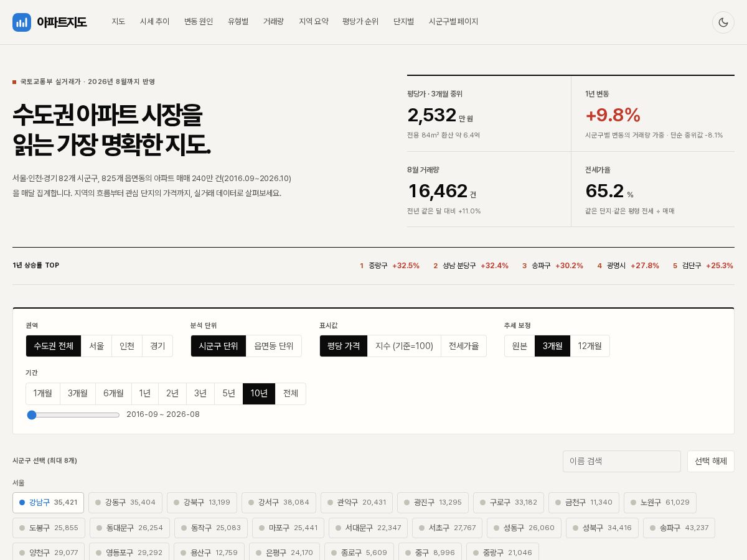Select the 관악구 district chip

tap(357, 503)
